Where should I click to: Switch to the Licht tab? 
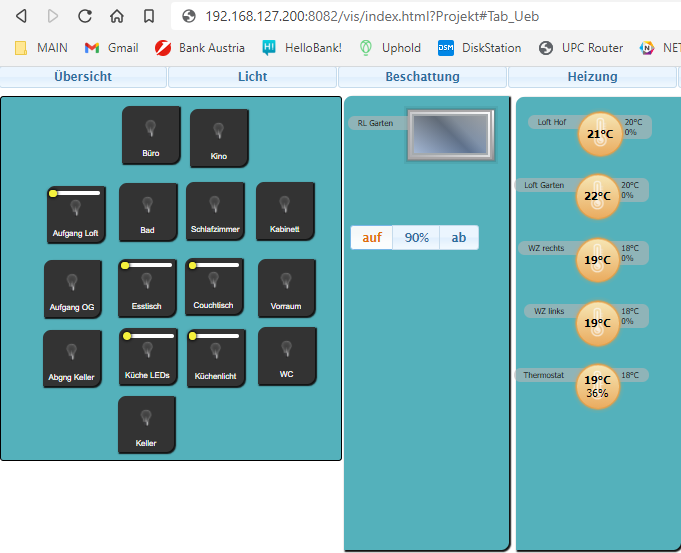tap(252, 77)
